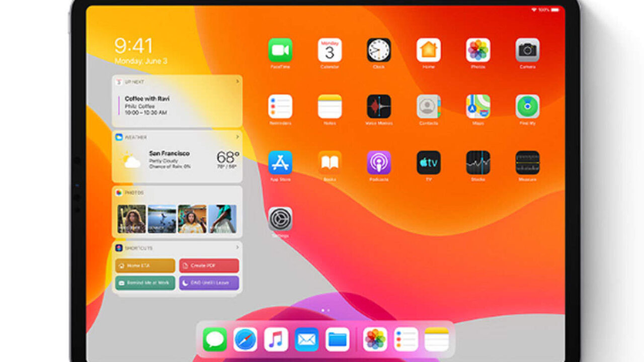Image resolution: width=644 pixels, height=362 pixels.
Task: Launch the Measure app
Action: point(527,163)
